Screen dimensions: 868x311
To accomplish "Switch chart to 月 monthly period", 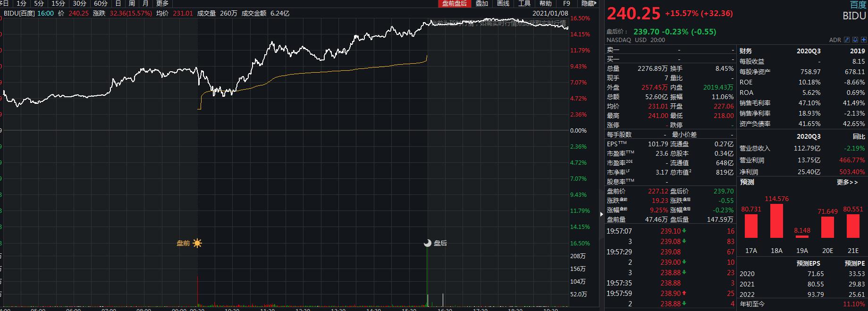I will (145, 3).
